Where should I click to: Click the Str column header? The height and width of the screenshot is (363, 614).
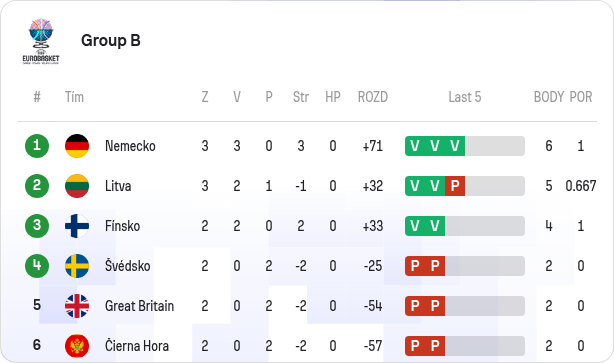301,97
